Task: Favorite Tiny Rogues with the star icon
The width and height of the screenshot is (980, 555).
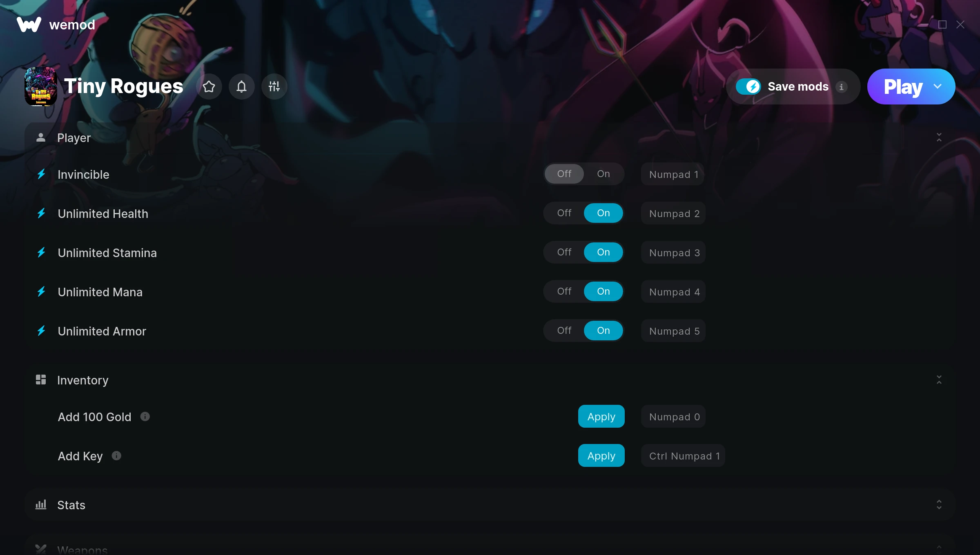Action: (x=209, y=87)
